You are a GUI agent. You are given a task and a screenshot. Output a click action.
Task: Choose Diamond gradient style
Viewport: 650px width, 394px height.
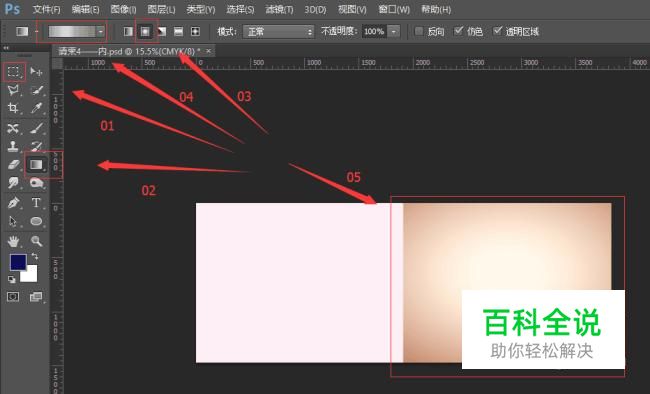[195, 32]
